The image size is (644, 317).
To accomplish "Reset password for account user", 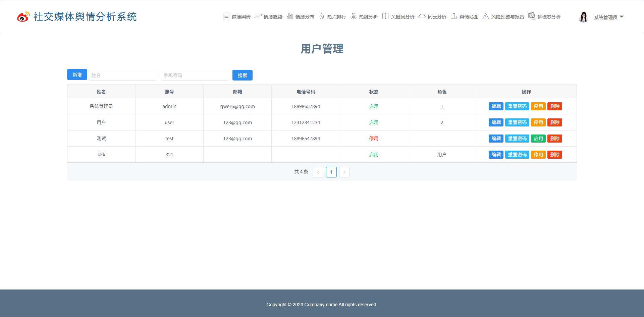I will pyautogui.click(x=517, y=122).
